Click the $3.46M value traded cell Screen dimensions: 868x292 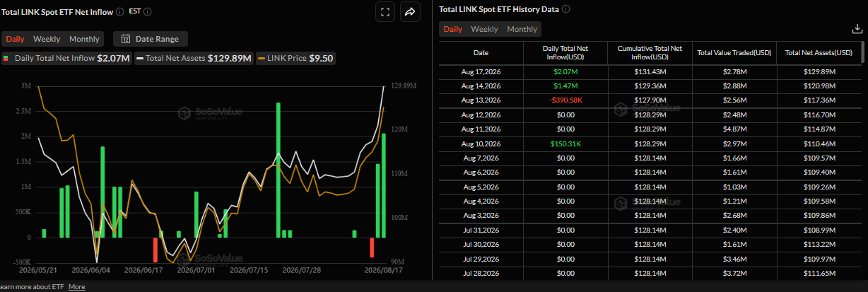(734, 259)
